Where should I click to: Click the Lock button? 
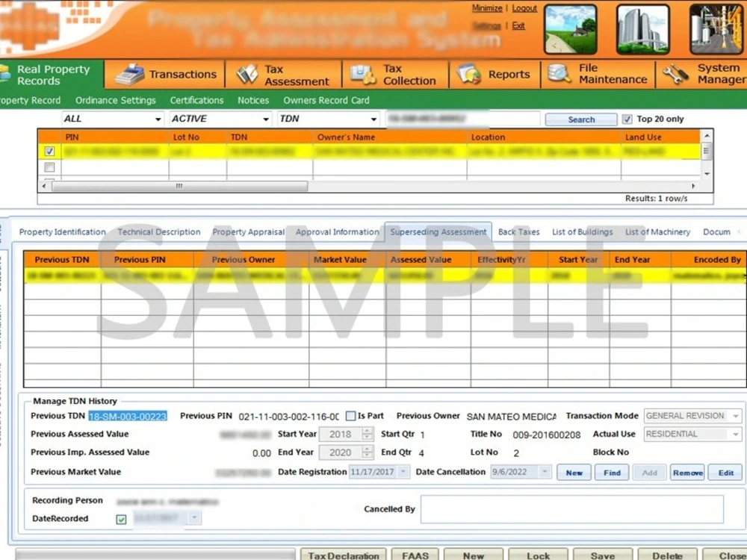pyautogui.click(x=539, y=555)
